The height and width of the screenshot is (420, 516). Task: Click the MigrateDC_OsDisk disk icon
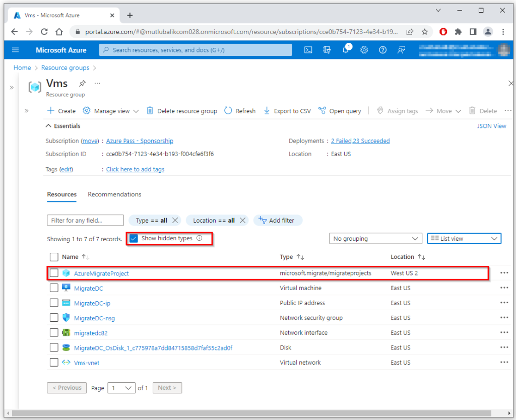click(66, 347)
